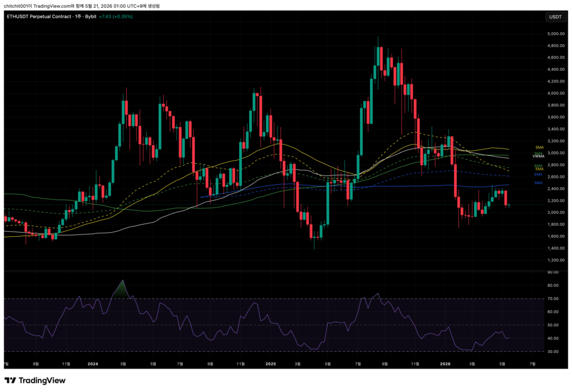Click the RSI 70.00 level label
The height and width of the screenshot is (392, 572).
(x=553, y=299)
